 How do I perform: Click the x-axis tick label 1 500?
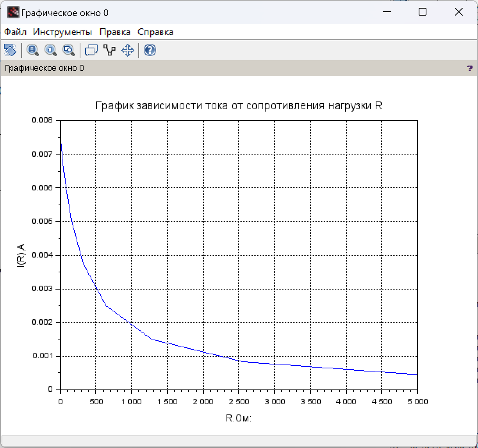[168, 402]
